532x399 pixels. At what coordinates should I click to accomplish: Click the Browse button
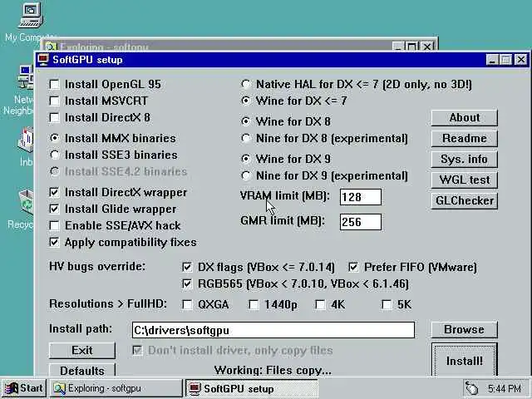(x=464, y=329)
